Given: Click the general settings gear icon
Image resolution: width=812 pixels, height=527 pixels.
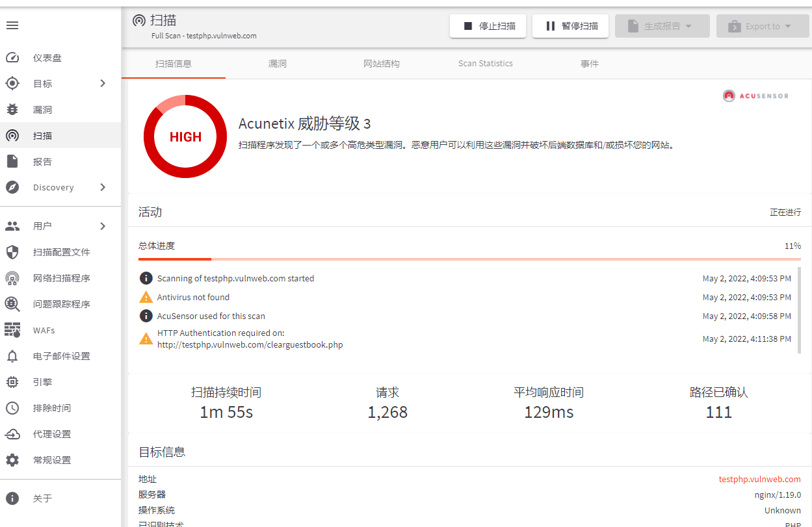Looking at the screenshot, I should point(12,460).
